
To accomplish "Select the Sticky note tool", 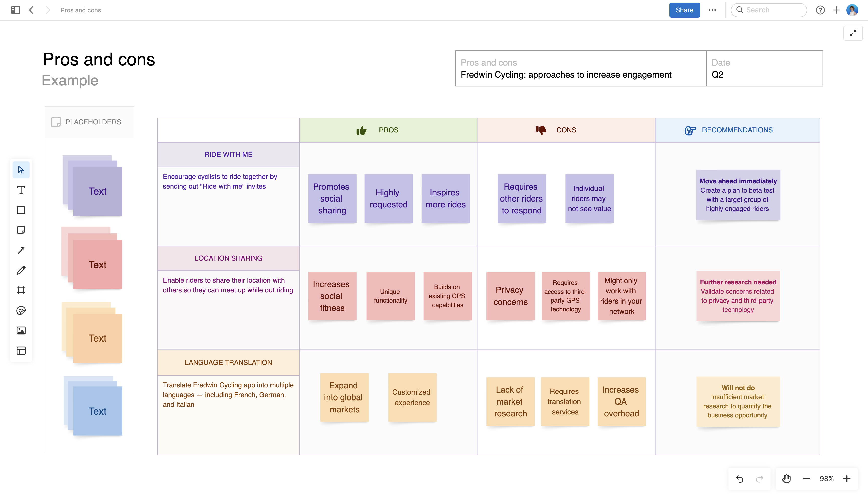I will [x=21, y=230].
